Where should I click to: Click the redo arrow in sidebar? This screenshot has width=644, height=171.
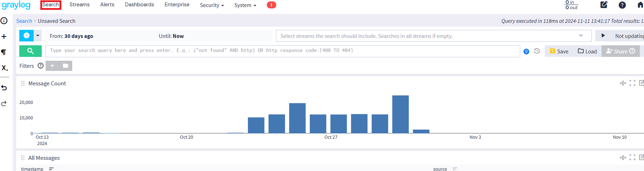[x=4, y=104]
